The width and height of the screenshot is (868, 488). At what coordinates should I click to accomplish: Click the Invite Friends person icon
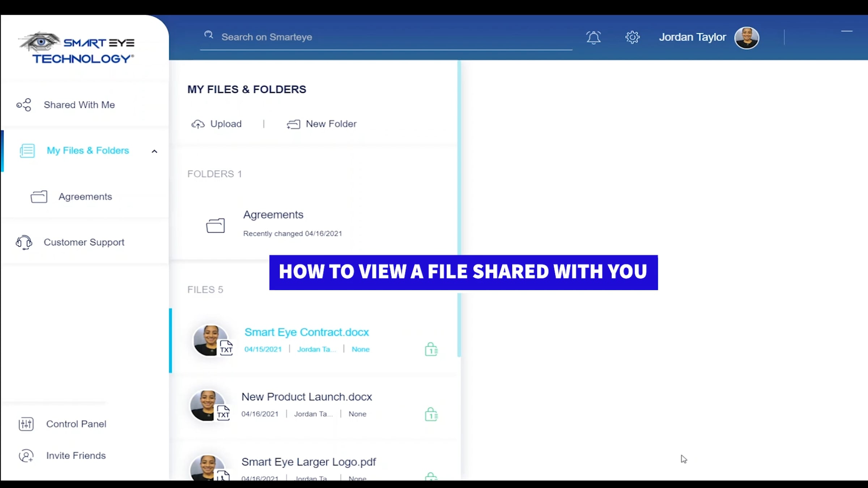click(x=26, y=456)
